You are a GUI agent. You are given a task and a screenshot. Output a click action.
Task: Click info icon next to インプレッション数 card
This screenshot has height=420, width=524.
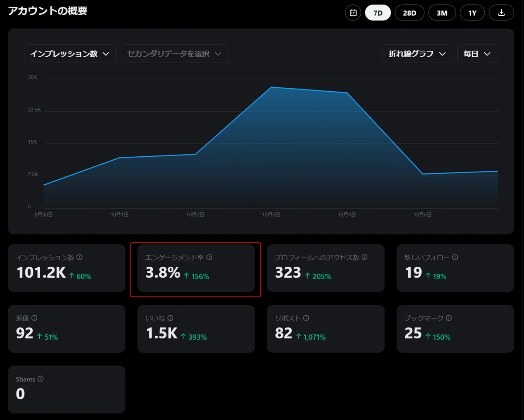[79, 258]
